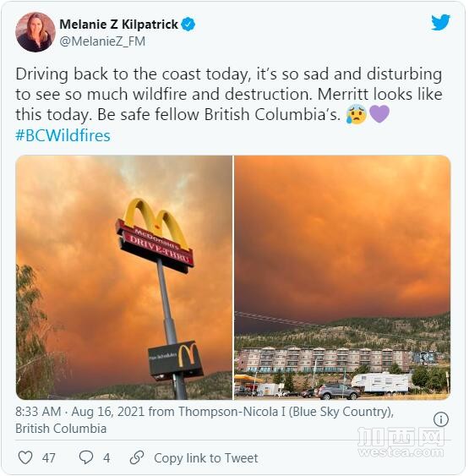Like the tweet with the heart icon

[25, 457]
